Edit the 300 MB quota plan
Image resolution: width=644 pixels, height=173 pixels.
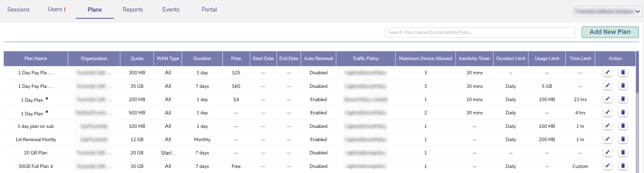point(607,72)
